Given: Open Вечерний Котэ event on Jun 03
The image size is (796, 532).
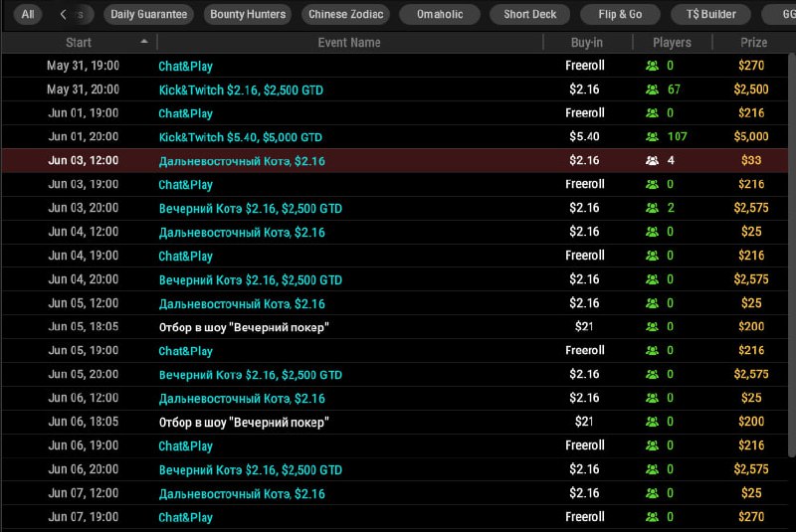Looking at the screenshot, I should [x=251, y=209].
